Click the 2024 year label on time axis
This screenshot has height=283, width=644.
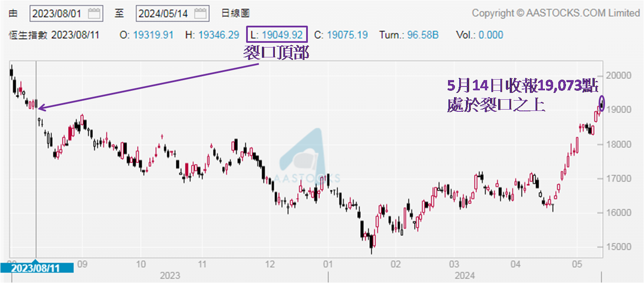point(464,275)
